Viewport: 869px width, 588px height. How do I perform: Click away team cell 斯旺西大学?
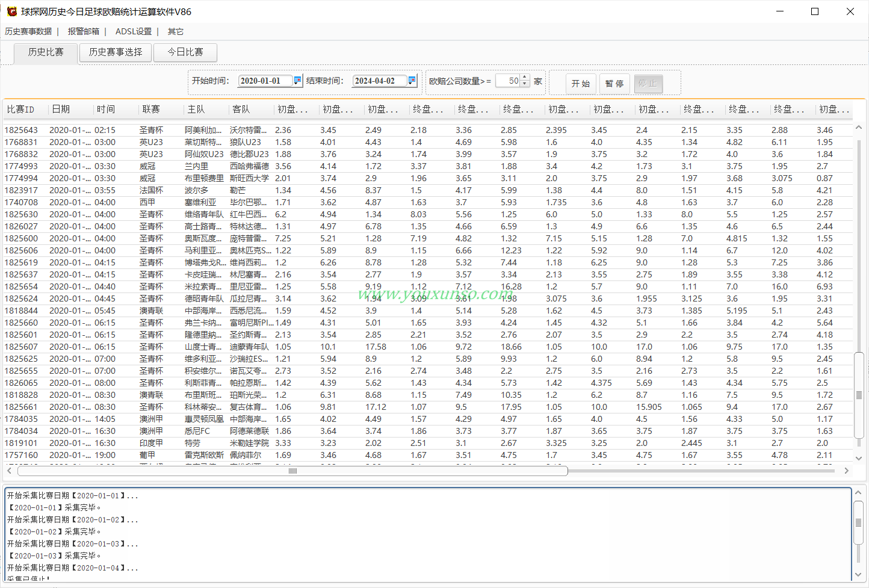pyautogui.click(x=249, y=178)
